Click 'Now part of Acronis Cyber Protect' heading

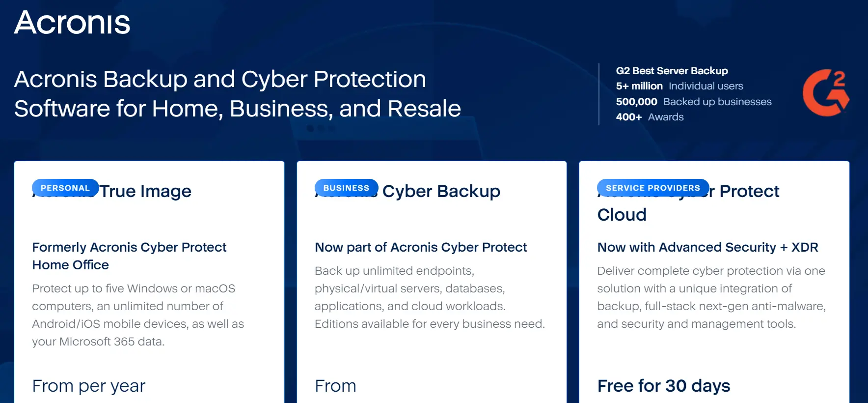(x=421, y=247)
